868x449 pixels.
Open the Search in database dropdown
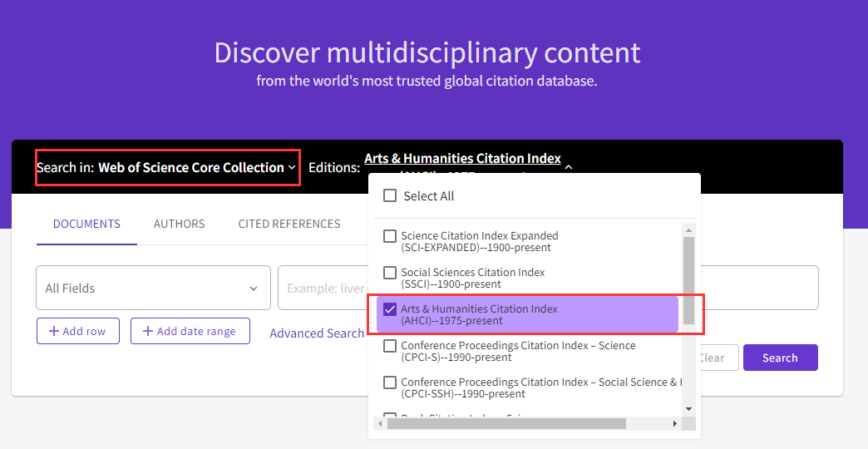166,168
